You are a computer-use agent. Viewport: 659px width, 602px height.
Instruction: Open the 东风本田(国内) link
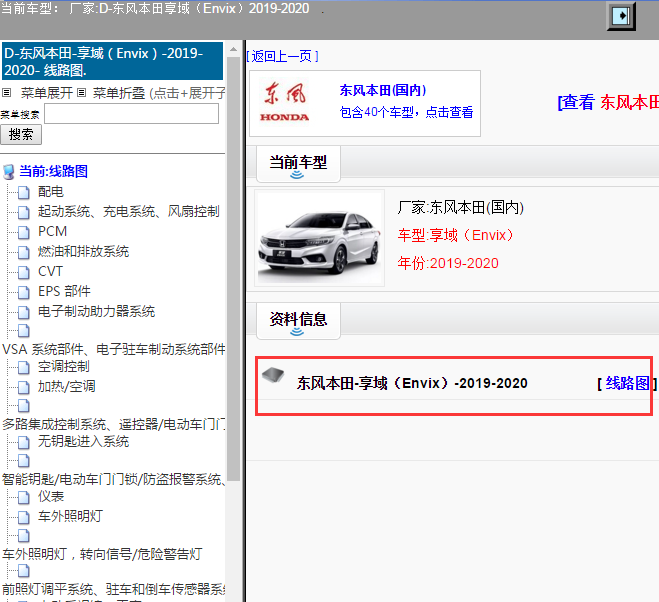[383, 90]
